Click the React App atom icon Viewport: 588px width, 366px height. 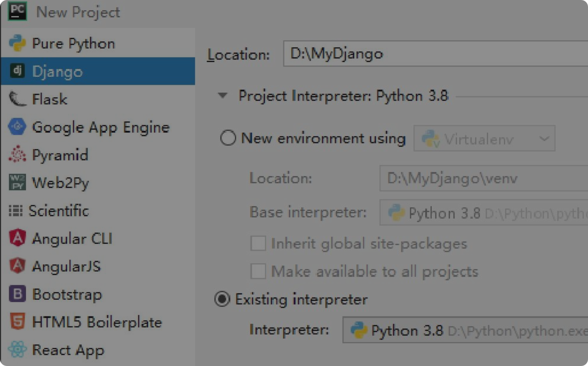(x=17, y=350)
